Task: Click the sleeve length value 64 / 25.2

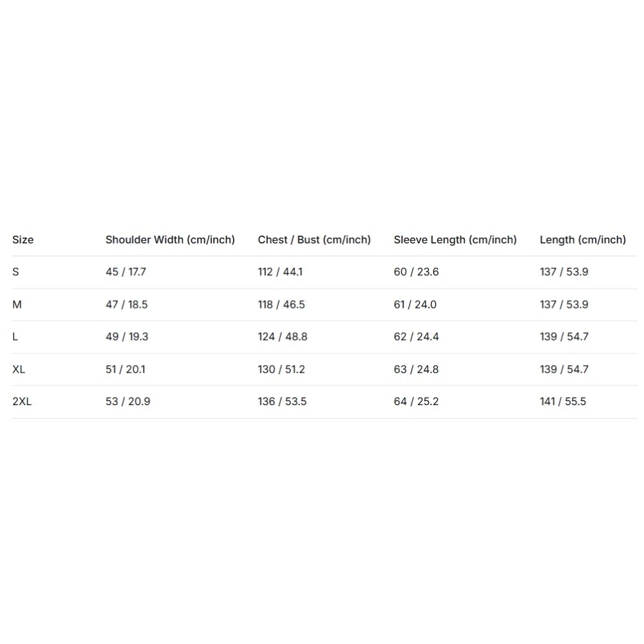Action: (416, 402)
